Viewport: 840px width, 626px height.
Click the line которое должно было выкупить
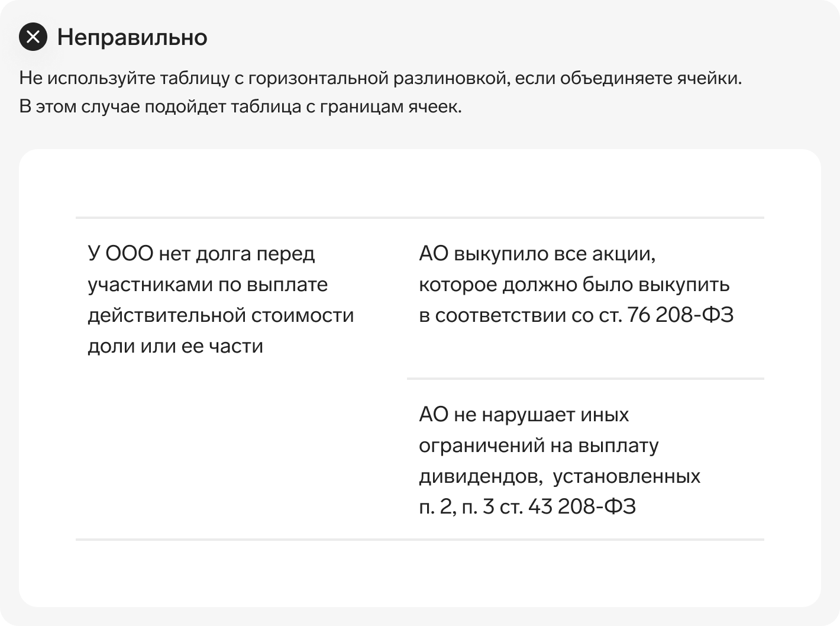click(x=574, y=284)
